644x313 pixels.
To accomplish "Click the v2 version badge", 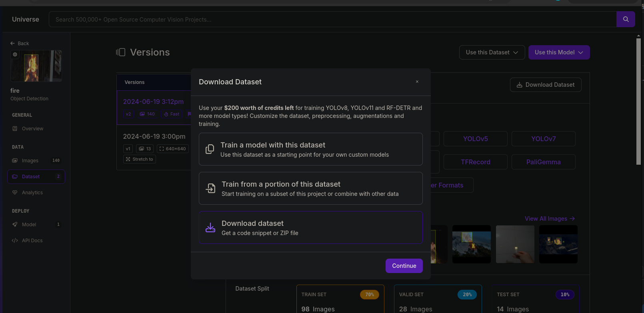I will 128,114.
